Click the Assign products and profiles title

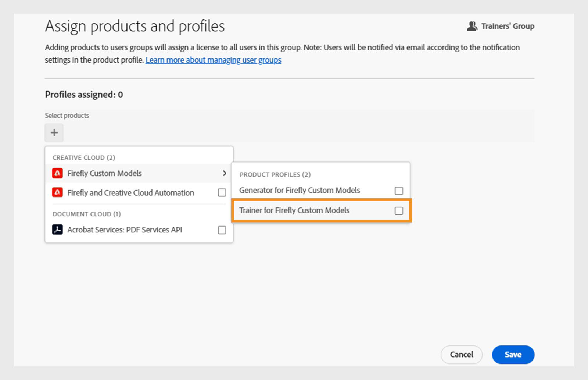135,26
